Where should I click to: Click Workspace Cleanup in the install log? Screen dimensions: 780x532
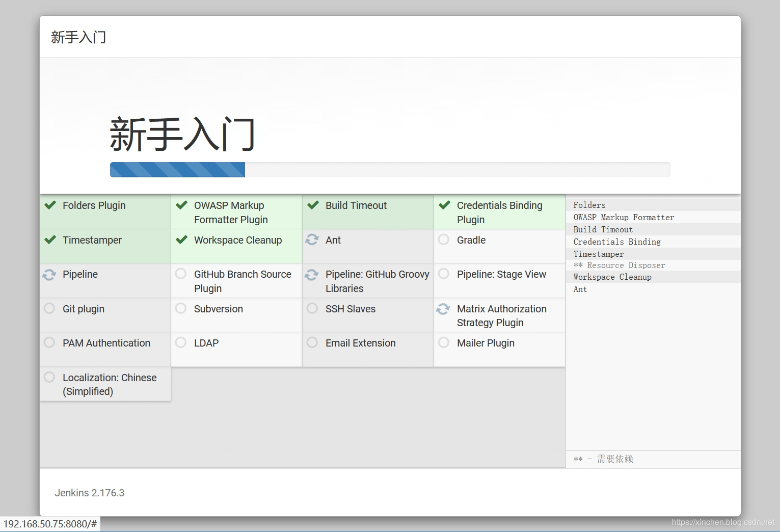pyautogui.click(x=612, y=277)
